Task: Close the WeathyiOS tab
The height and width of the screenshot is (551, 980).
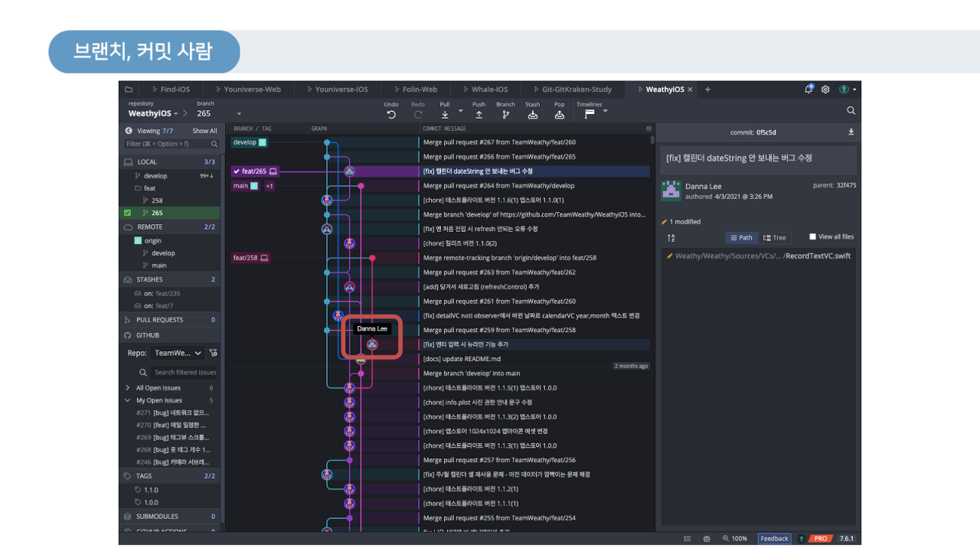Action: pyautogui.click(x=690, y=90)
